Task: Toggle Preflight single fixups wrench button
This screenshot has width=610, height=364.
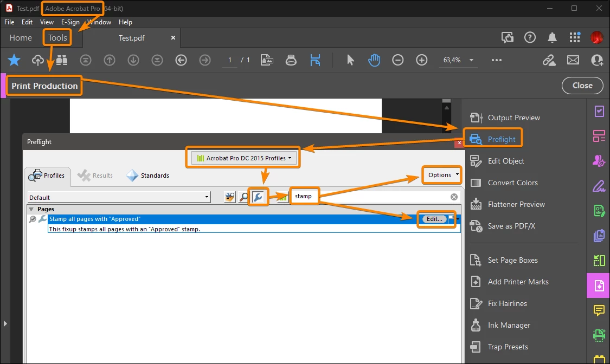Action: (x=258, y=197)
